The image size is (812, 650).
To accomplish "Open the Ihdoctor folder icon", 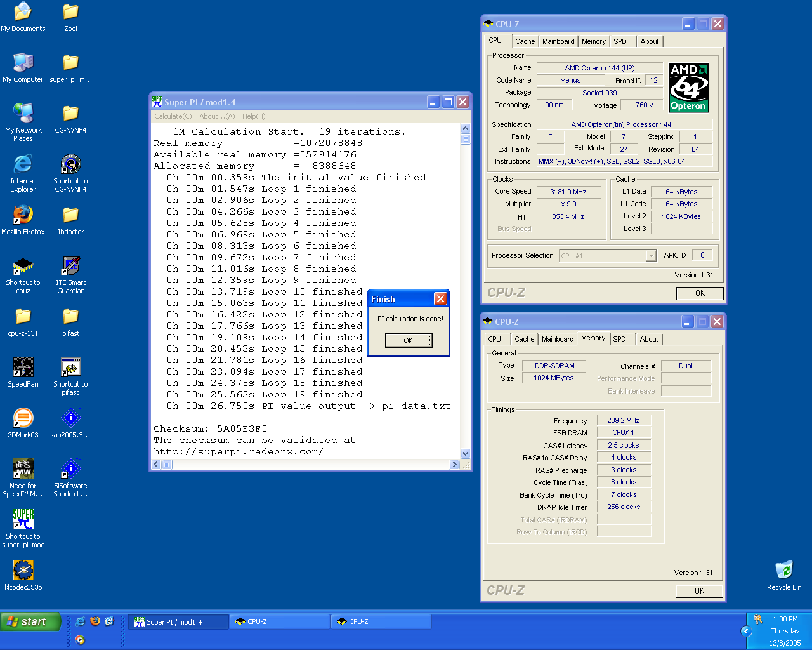I will [70, 220].
